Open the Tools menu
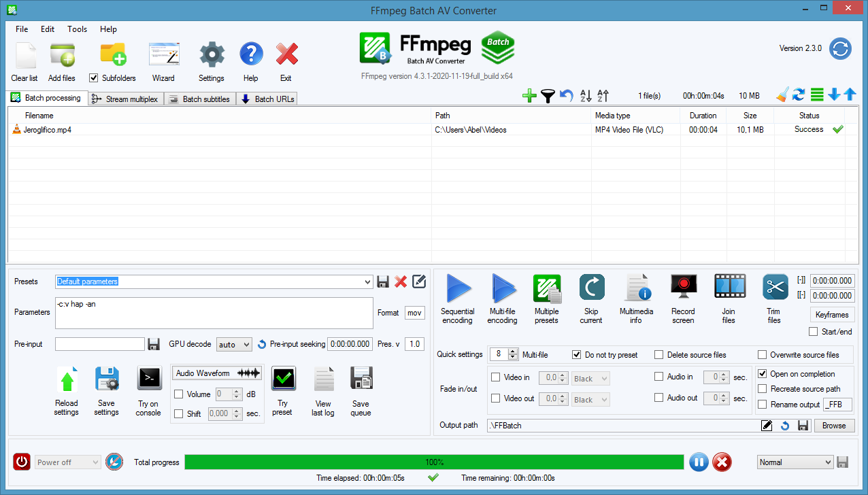This screenshot has width=868, height=495. [x=78, y=29]
